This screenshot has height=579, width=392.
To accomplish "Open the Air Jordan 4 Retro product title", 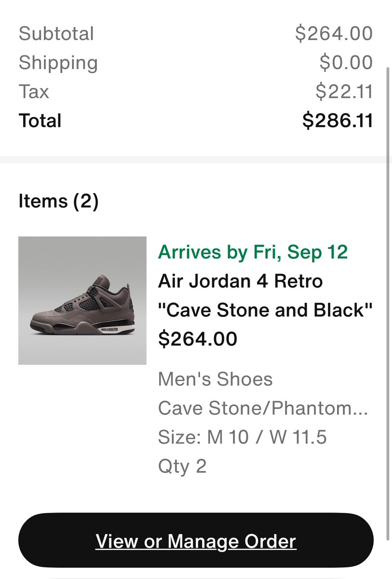I will (x=240, y=280).
